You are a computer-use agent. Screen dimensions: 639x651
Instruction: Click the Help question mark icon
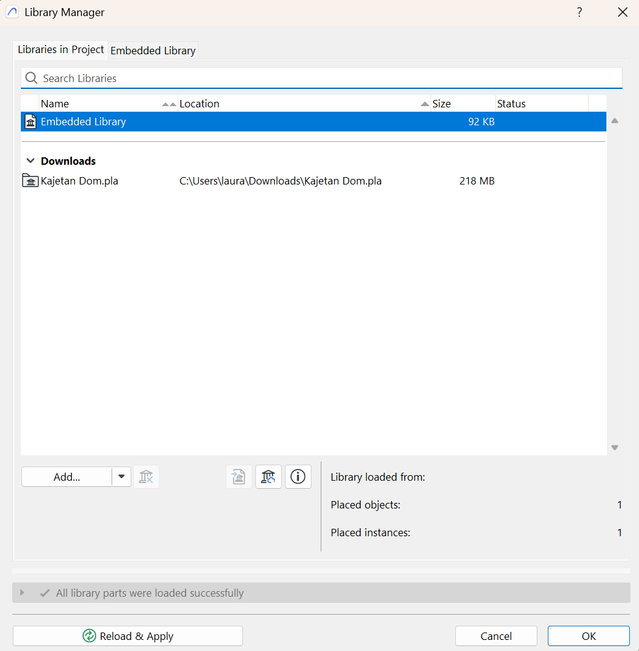point(579,12)
